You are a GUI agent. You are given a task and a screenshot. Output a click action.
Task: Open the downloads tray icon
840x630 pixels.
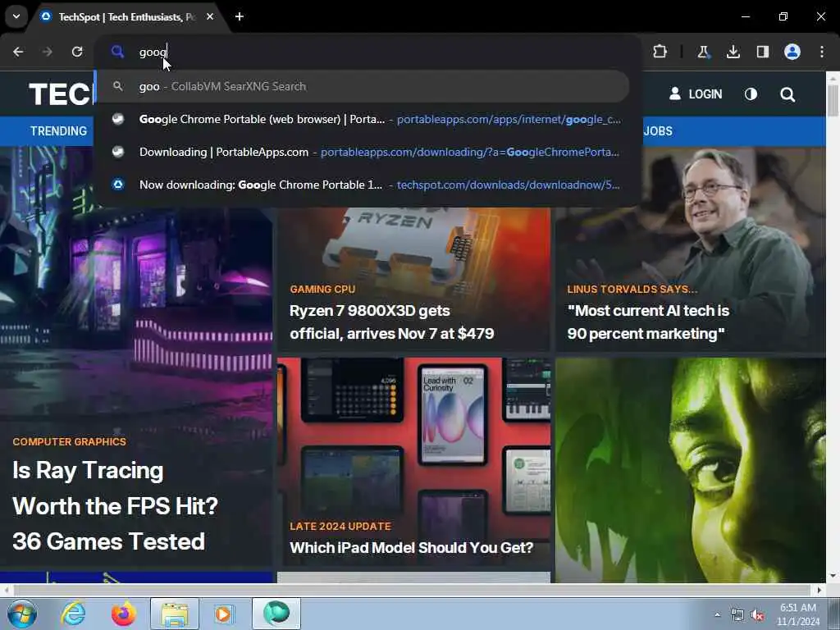[x=733, y=52]
